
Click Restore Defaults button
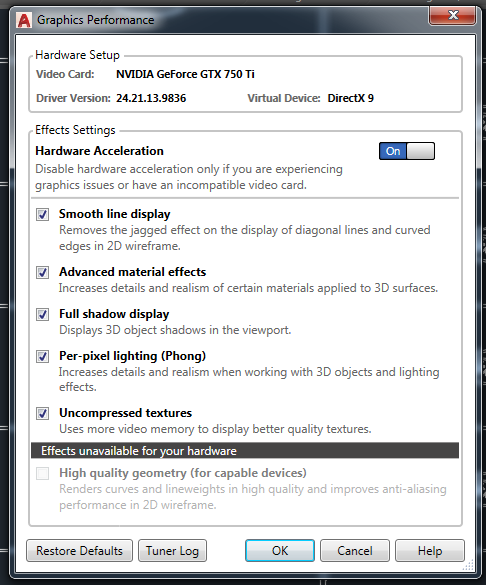(x=79, y=551)
